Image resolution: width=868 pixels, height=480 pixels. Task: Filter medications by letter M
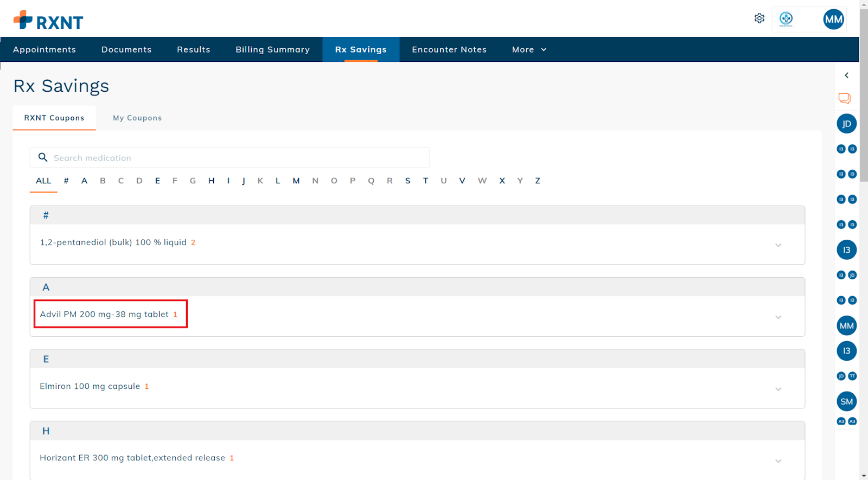pyautogui.click(x=296, y=181)
